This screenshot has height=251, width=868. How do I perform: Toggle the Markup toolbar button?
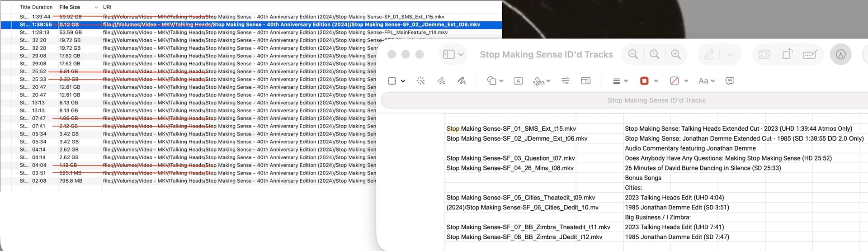tap(841, 54)
